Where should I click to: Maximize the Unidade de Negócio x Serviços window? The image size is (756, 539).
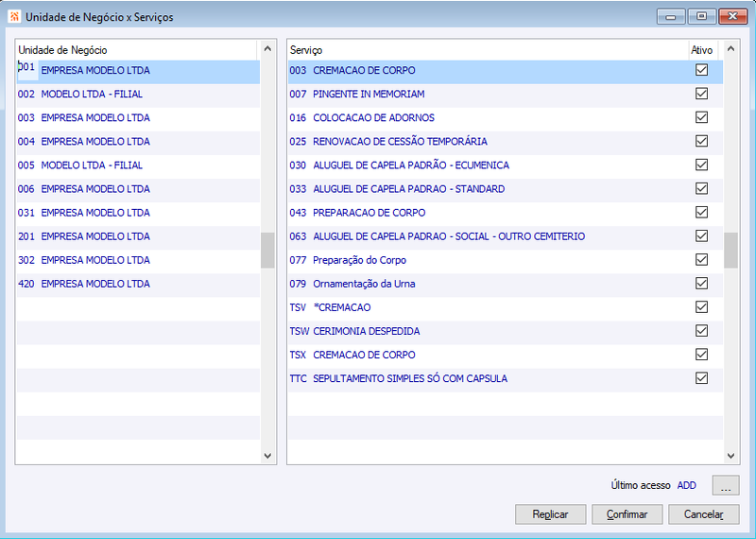[701, 17]
